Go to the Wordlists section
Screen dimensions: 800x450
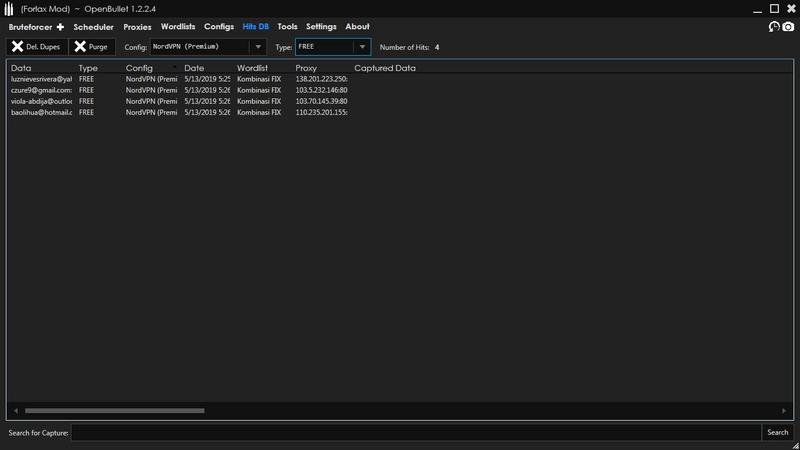178,27
